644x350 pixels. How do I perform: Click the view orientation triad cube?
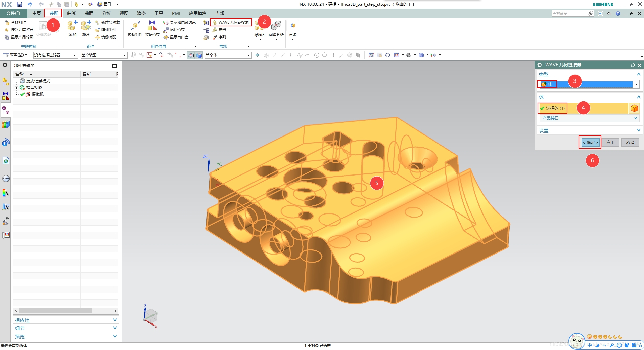coord(151,316)
